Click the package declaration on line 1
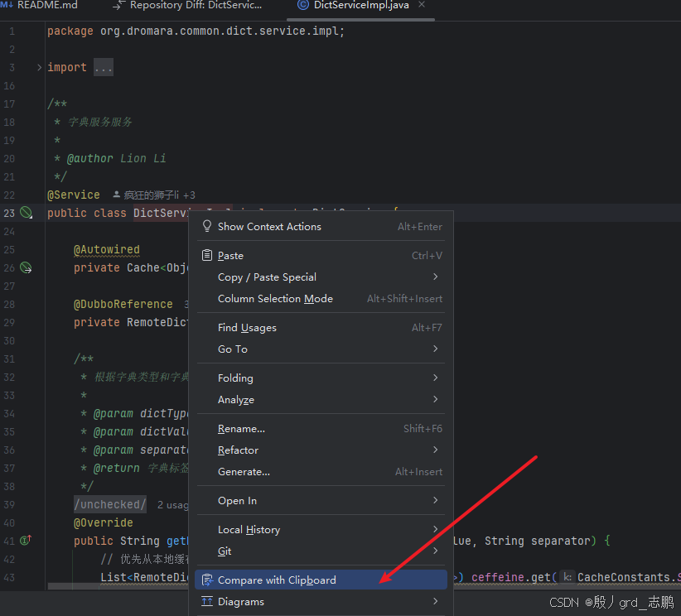681x616 pixels. (196, 31)
